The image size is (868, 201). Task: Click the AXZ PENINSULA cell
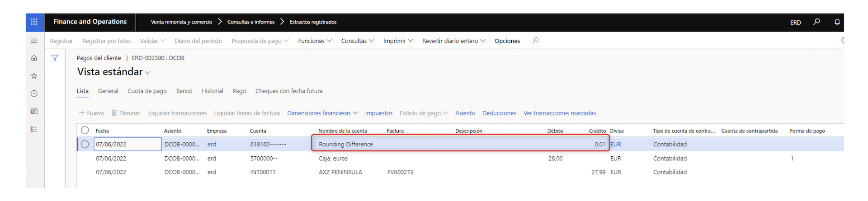(x=340, y=172)
